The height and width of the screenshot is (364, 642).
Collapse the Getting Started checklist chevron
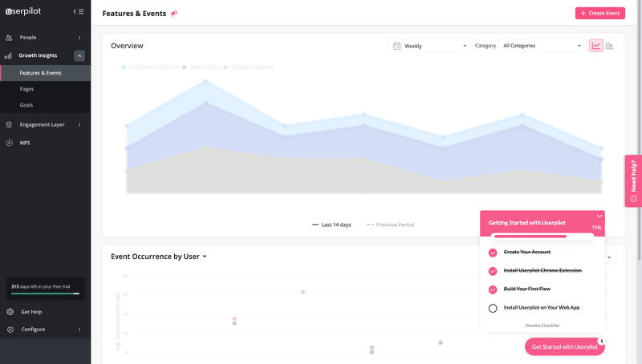(599, 216)
